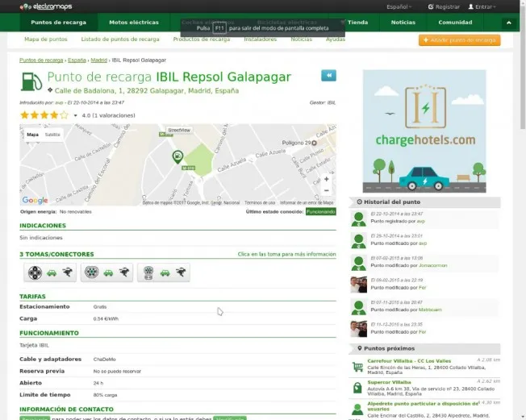
Task: Click the Puntos de recarga breadcrumb link
Action: pos(41,60)
